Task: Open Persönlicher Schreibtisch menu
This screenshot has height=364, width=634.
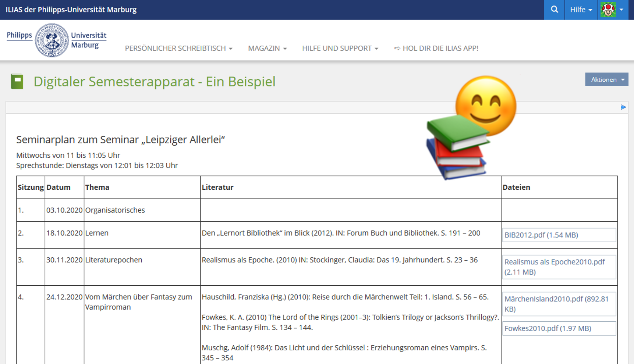Action: [x=178, y=48]
